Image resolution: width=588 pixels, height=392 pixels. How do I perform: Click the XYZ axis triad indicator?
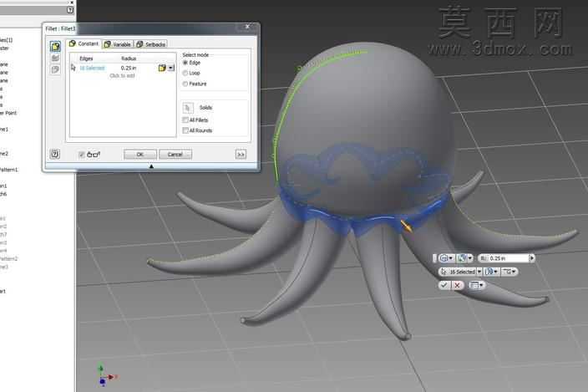tap(107, 374)
